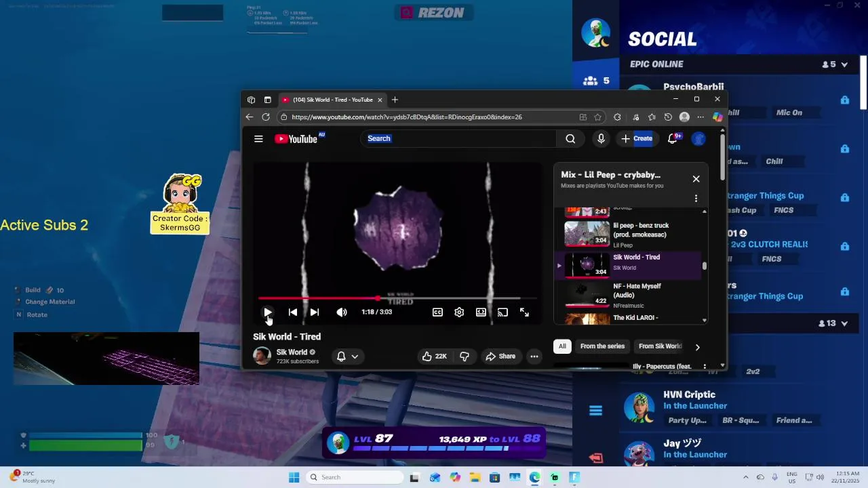Open the Sik World channel avatar

[x=262, y=356]
